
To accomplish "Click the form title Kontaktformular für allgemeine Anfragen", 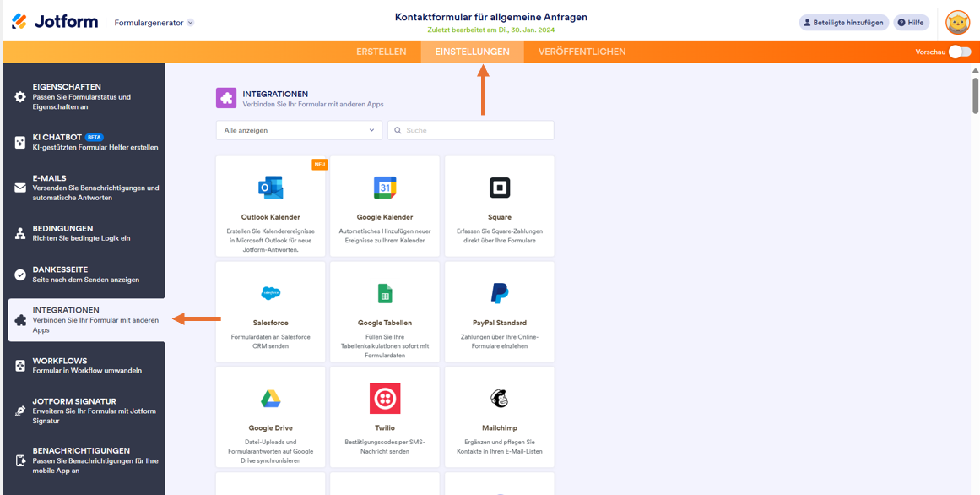I will click(x=491, y=17).
